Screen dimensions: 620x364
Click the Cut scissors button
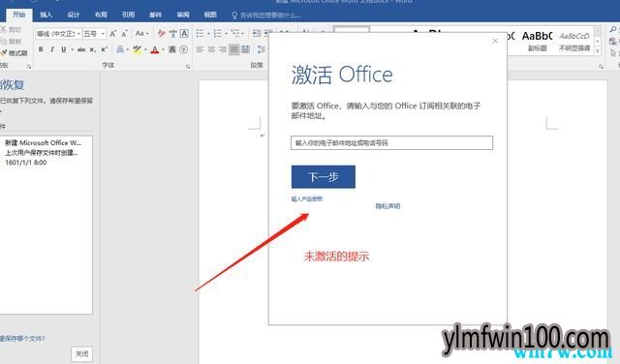pos(11,30)
